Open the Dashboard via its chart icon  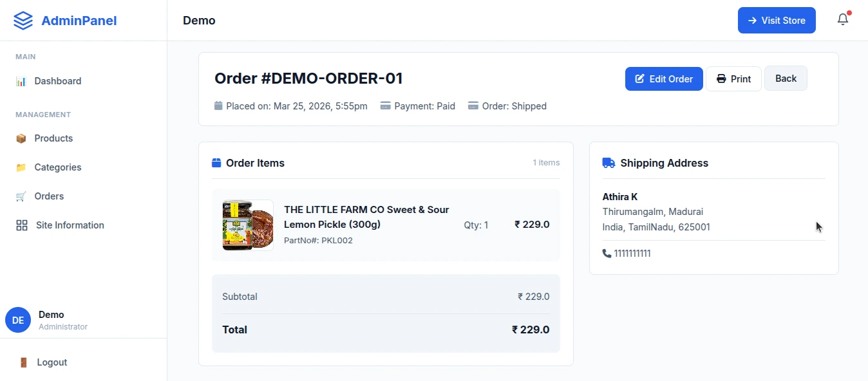click(x=21, y=81)
